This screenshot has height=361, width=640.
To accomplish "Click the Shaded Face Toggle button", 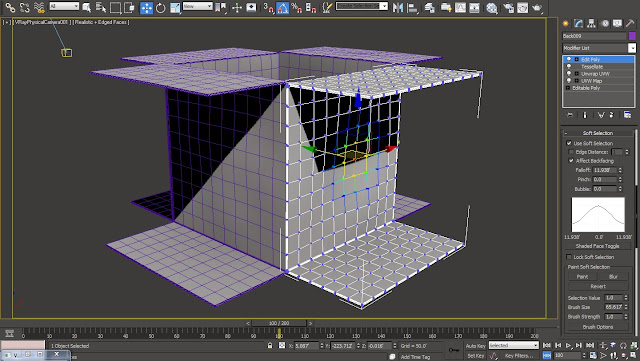I will pyautogui.click(x=598, y=246).
